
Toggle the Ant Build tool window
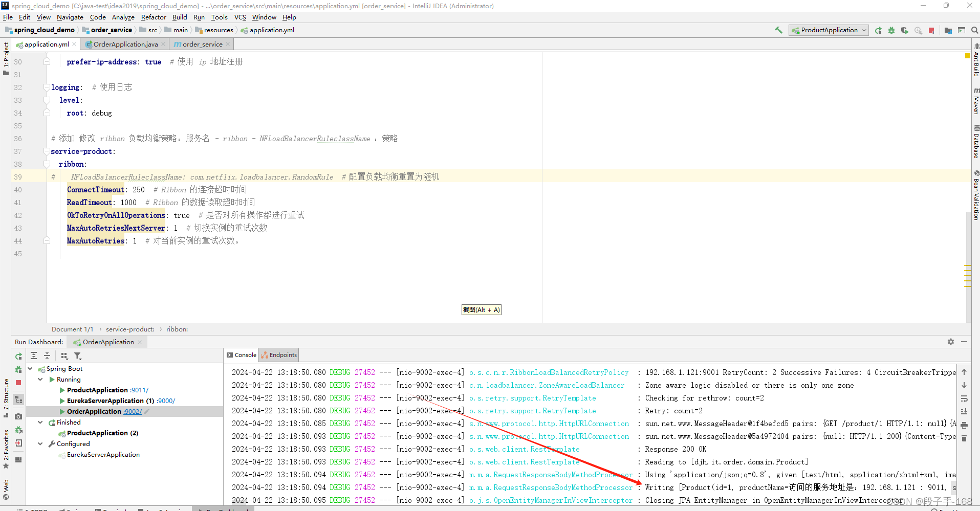tap(976, 60)
